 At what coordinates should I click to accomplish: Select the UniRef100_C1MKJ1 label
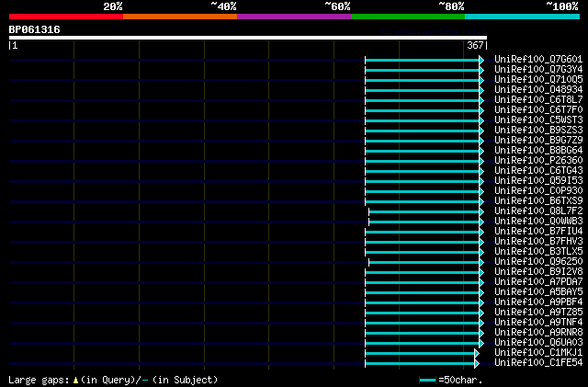click(538, 353)
